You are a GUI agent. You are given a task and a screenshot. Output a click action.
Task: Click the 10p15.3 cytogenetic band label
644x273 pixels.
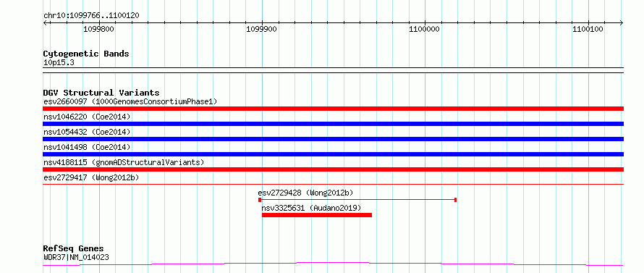pos(59,63)
